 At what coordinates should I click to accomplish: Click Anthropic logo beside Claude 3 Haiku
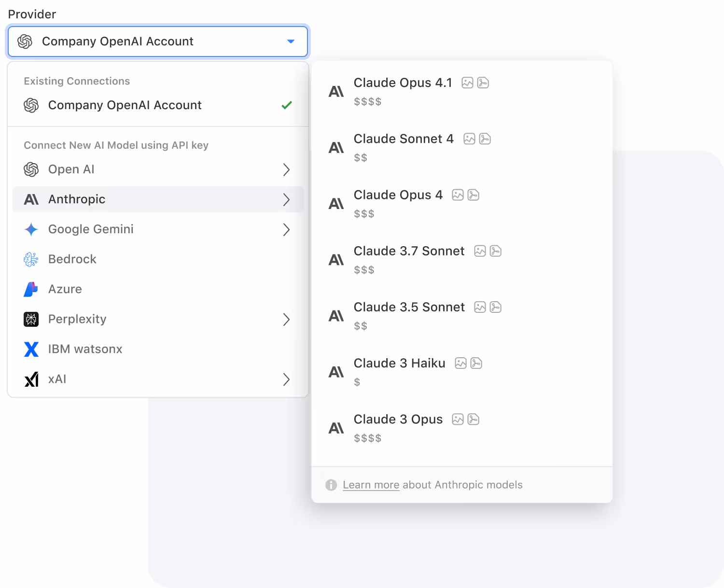(x=336, y=372)
